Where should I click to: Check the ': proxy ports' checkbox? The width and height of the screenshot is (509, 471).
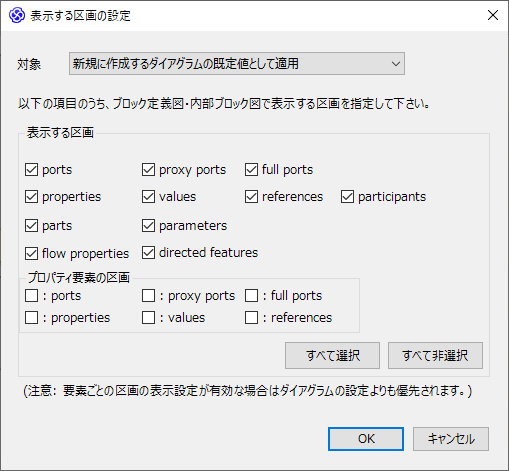(x=148, y=296)
